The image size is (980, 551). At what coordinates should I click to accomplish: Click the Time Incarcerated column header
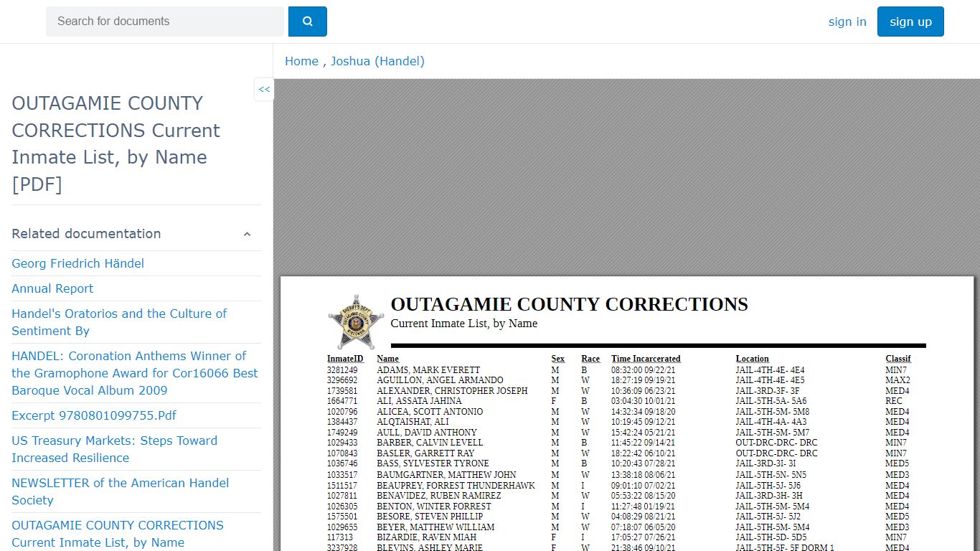pyautogui.click(x=646, y=359)
